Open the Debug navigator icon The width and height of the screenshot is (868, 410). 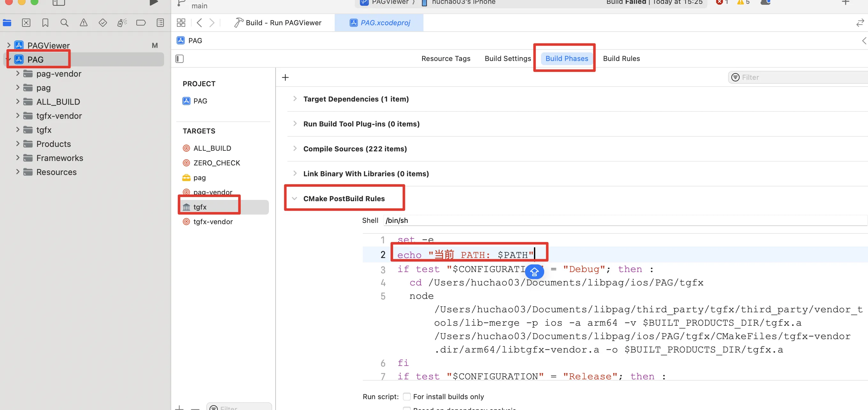122,23
